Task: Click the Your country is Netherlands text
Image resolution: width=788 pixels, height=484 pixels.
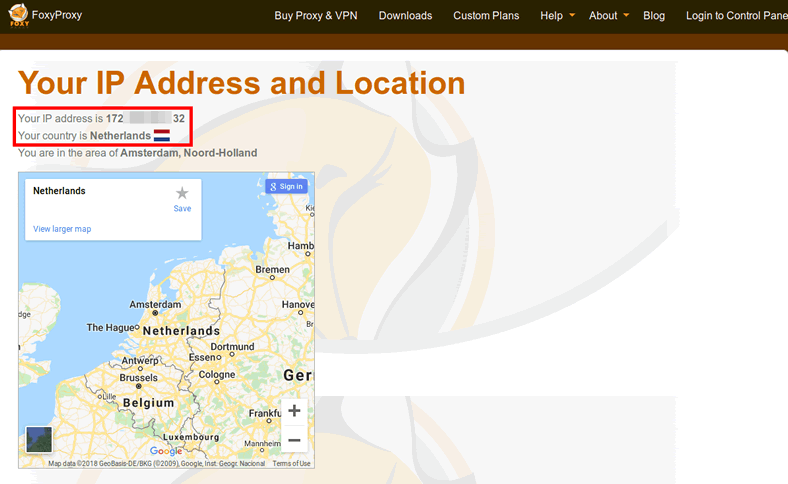Action: tap(84, 136)
